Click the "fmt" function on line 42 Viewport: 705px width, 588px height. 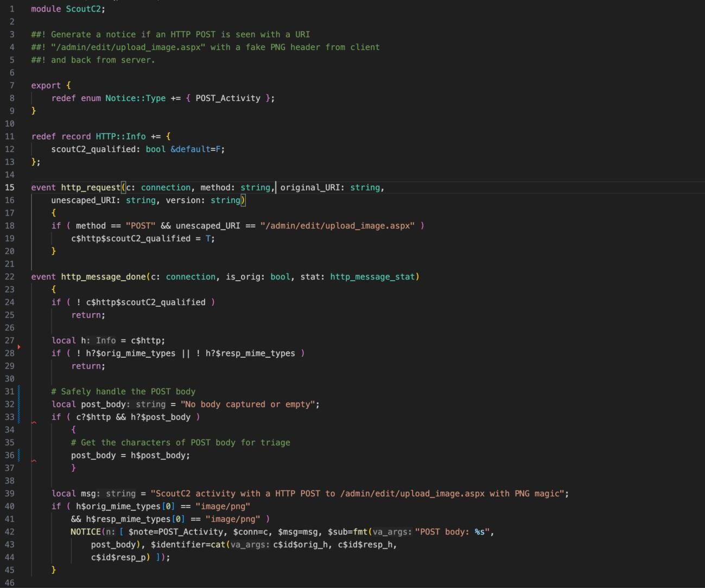360,532
